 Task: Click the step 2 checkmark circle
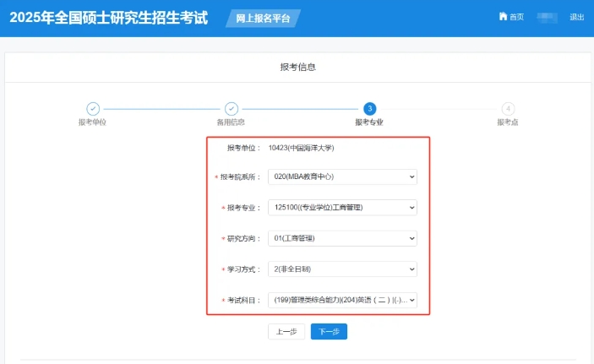[x=231, y=108]
